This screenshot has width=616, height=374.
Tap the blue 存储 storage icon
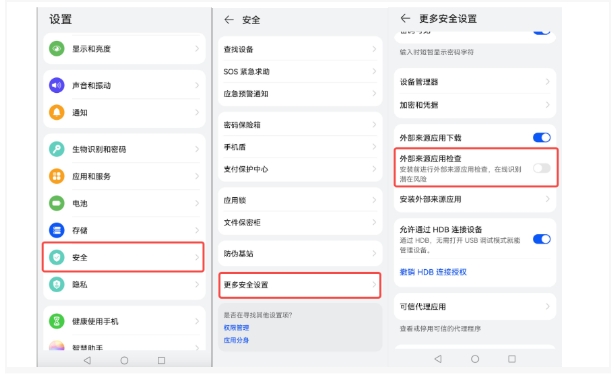(57, 230)
